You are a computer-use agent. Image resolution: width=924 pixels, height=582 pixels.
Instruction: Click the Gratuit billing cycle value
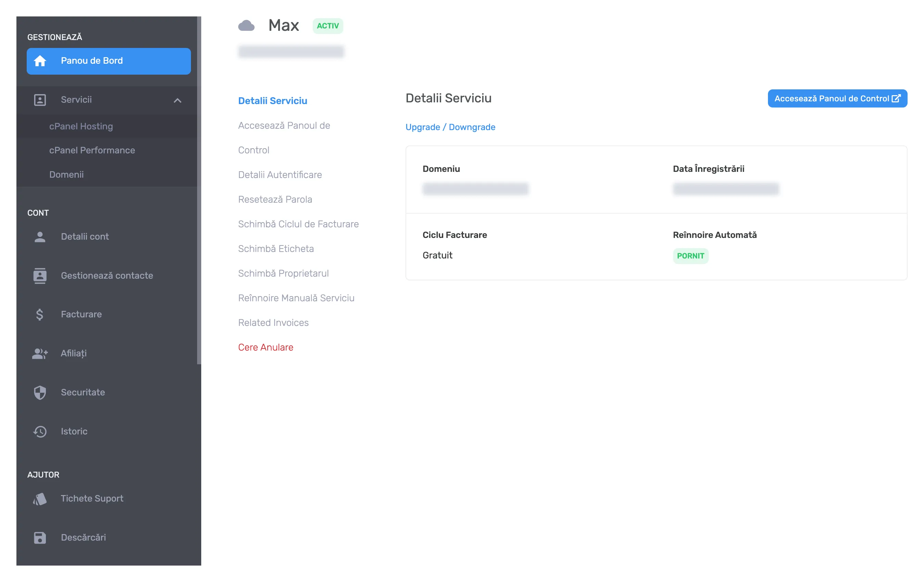click(x=437, y=255)
